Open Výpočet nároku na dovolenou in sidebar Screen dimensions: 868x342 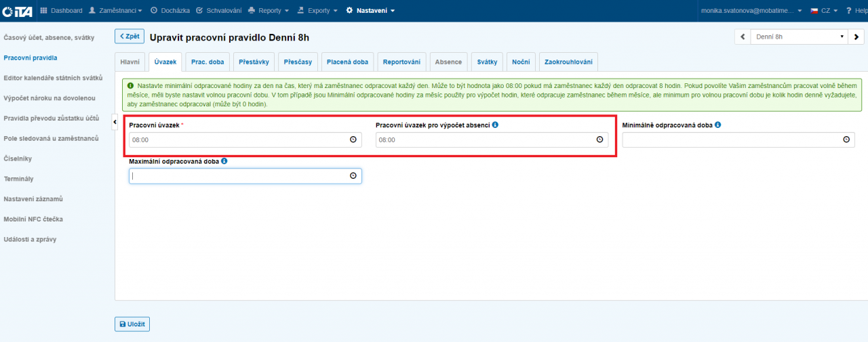(x=54, y=98)
